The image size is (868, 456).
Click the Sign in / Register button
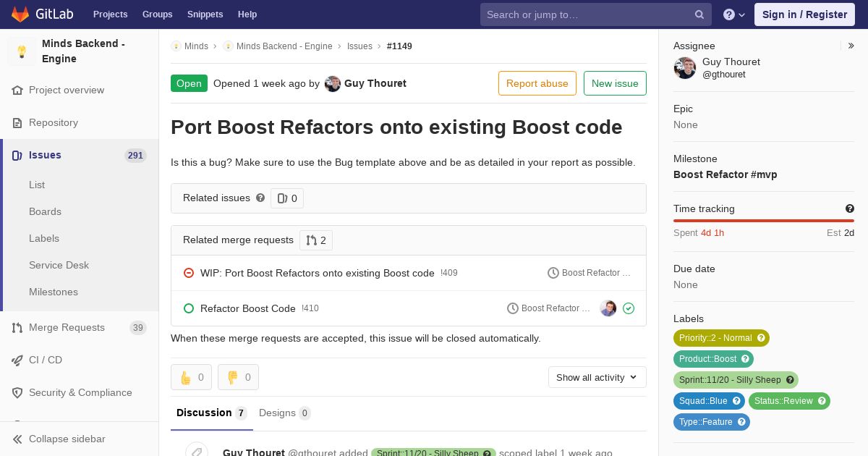pos(804,14)
